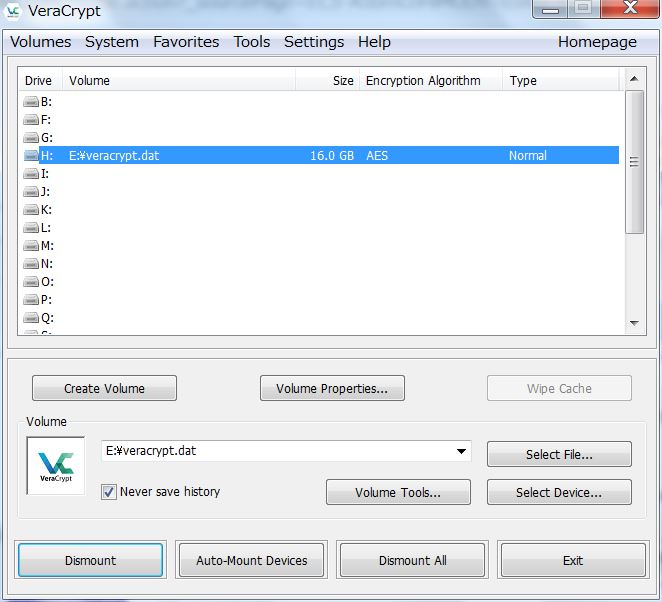Click the AES encryption cell
The image size is (662, 602).
(377, 156)
